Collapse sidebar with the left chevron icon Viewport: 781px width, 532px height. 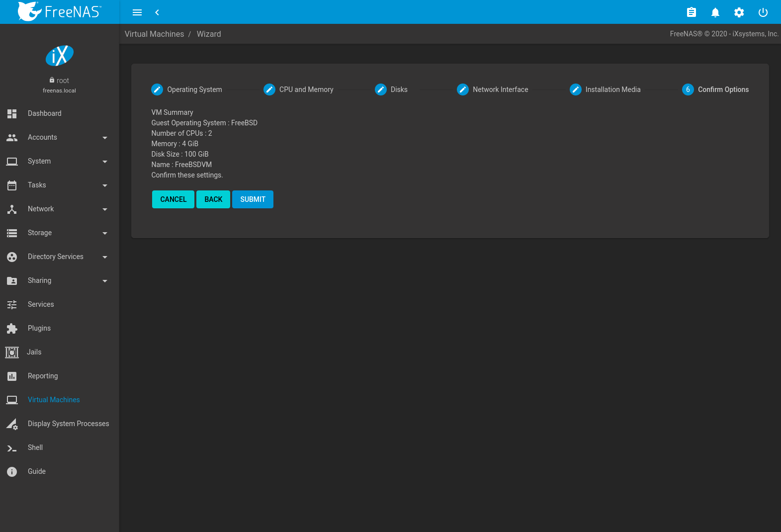157,12
